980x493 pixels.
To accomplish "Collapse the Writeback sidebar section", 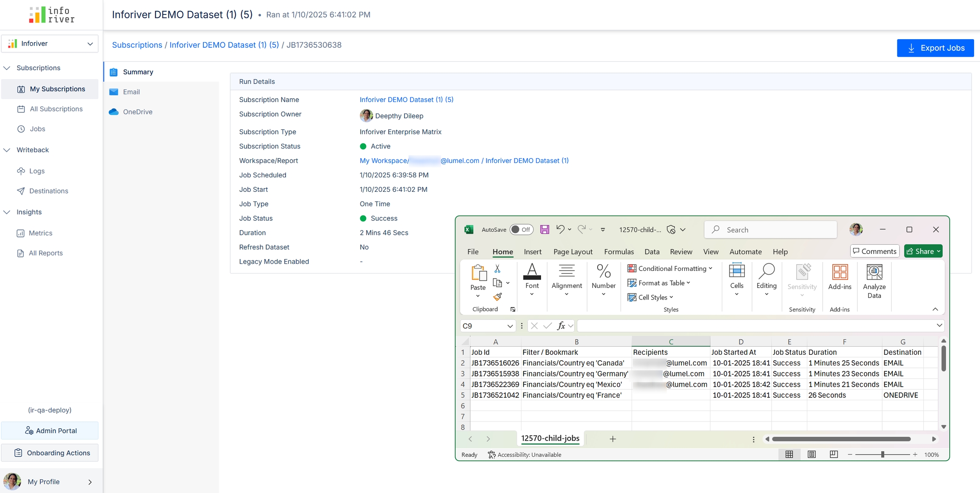I will (7, 150).
